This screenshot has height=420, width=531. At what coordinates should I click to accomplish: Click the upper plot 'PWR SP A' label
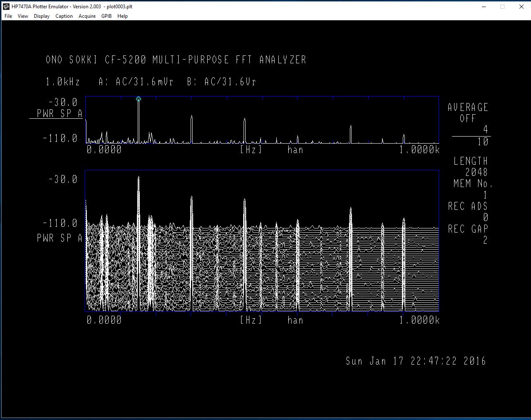click(60, 113)
